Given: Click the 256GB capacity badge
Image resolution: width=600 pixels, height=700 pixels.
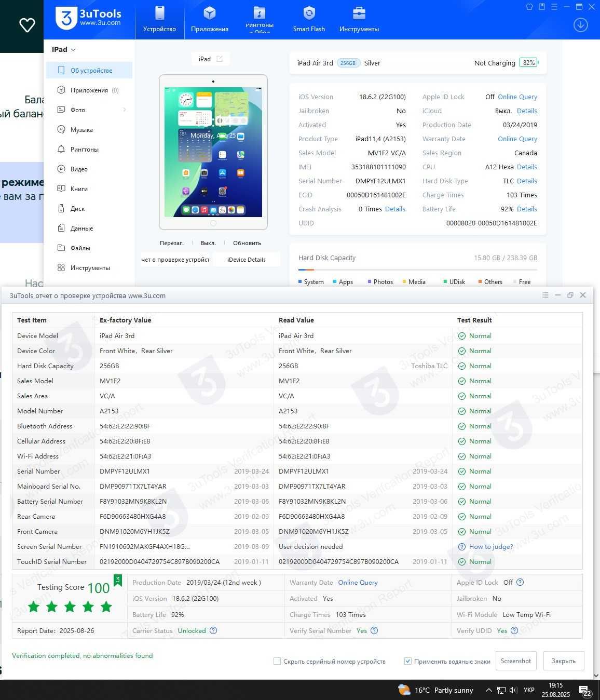Looking at the screenshot, I should coord(348,63).
